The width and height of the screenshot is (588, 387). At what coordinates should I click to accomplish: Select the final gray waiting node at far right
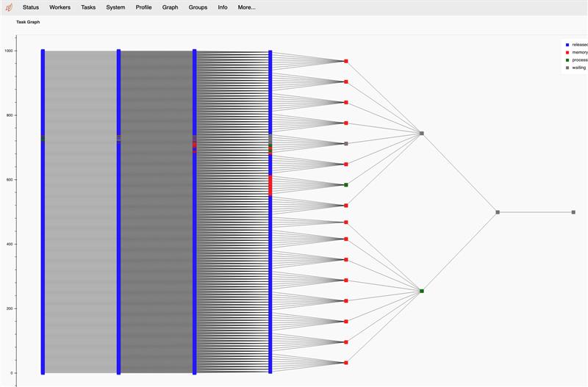click(573, 212)
